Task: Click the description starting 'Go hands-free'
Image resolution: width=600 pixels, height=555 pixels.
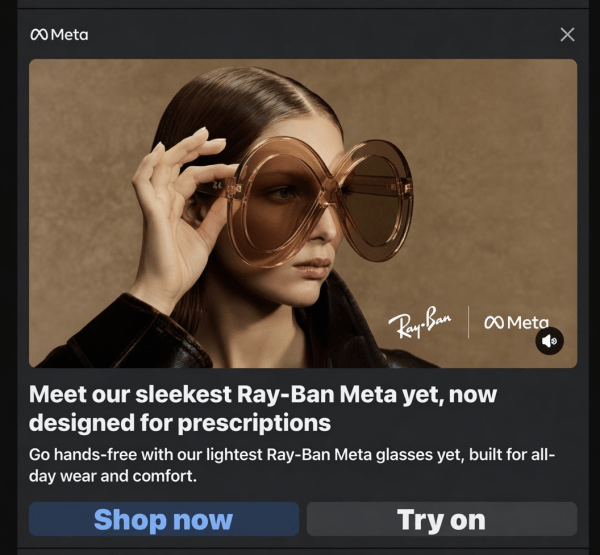Action: [292, 465]
